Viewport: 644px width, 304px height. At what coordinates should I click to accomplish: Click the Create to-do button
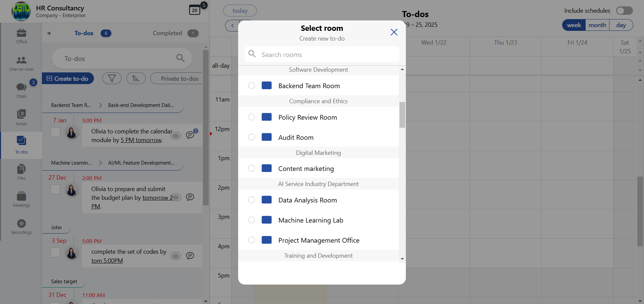[68, 78]
